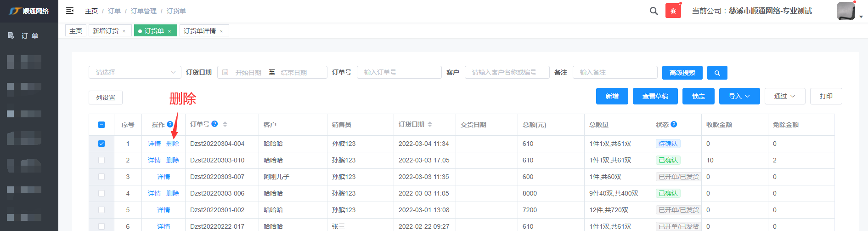Click the 输入订单号 input field

pyautogui.click(x=399, y=72)
